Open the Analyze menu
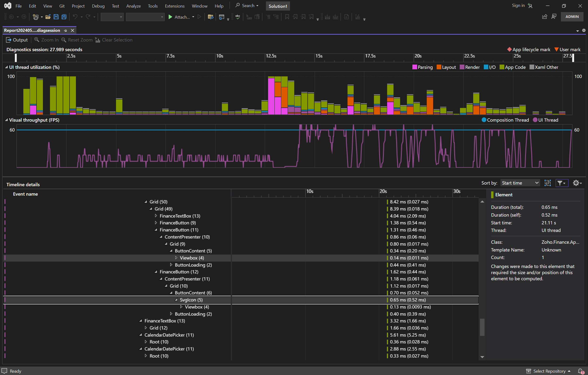The width and height of the screenshot is (588, 375). click(133, 6)
